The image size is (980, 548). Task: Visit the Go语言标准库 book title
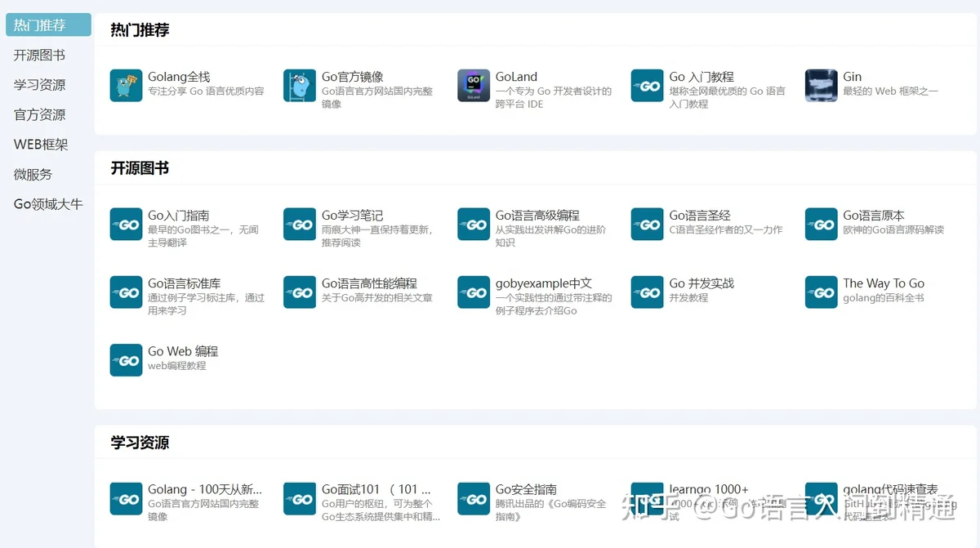pyautogui.click(x=185, y=283)
